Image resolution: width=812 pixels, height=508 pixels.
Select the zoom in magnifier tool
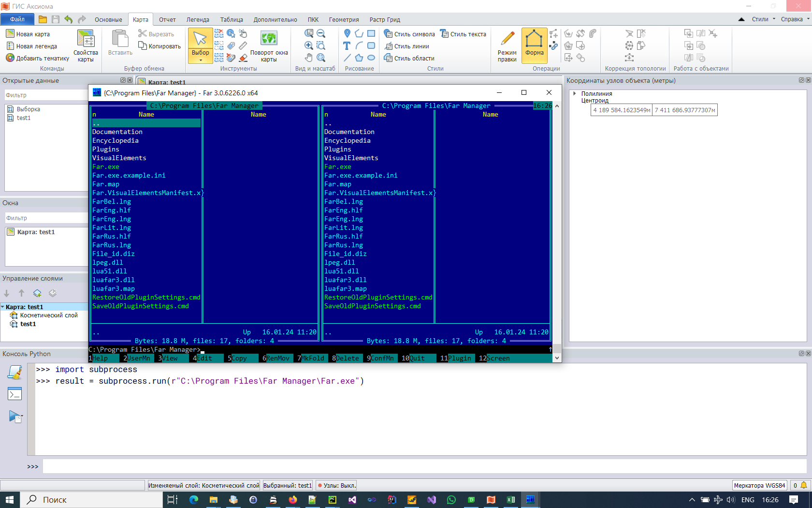309,45
